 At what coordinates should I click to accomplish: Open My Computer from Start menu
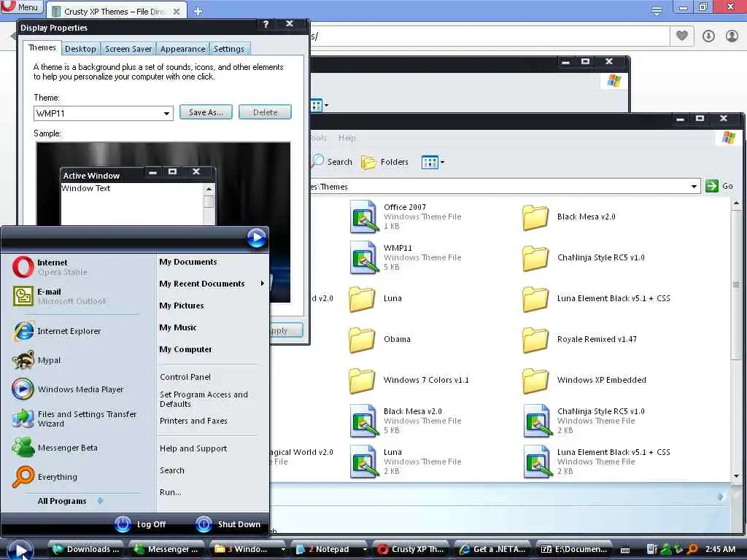[185, 349]
